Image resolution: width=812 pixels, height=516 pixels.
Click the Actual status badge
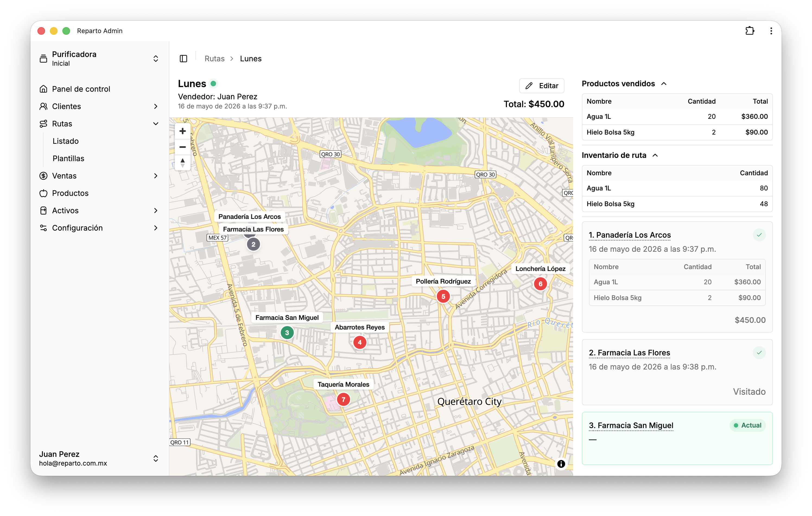point(748,425)
